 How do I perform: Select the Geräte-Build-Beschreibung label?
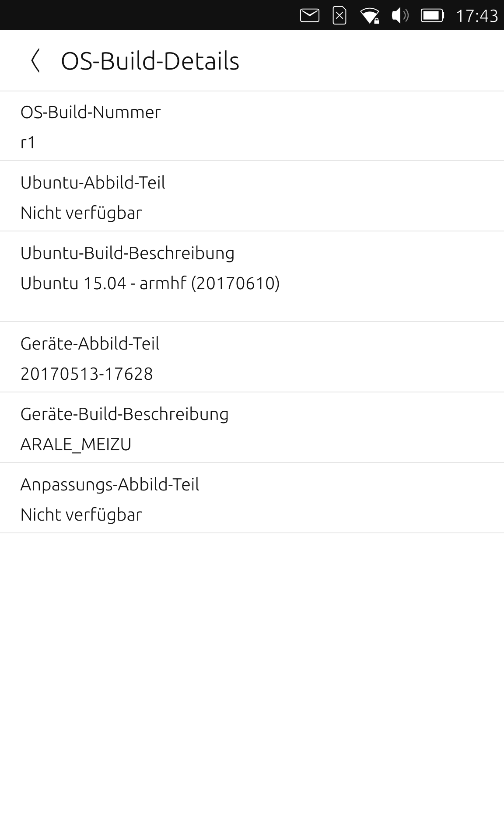[124, 414]
